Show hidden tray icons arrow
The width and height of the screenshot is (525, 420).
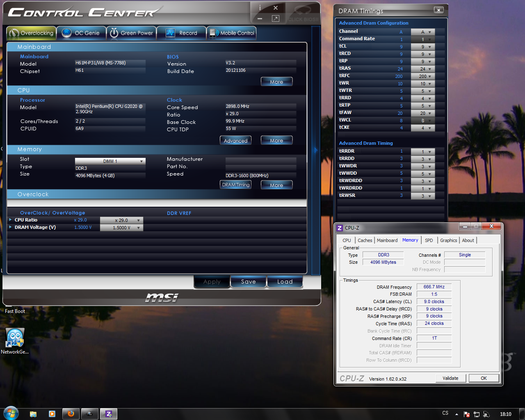pos(457,414)
